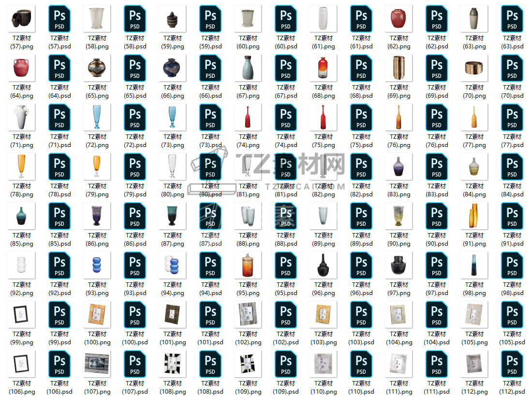The width and height of the screenshot is (532, 397).
Task: Select black-white striped frame TZ素材 (108).png
Action: click(x=172, y=364)
